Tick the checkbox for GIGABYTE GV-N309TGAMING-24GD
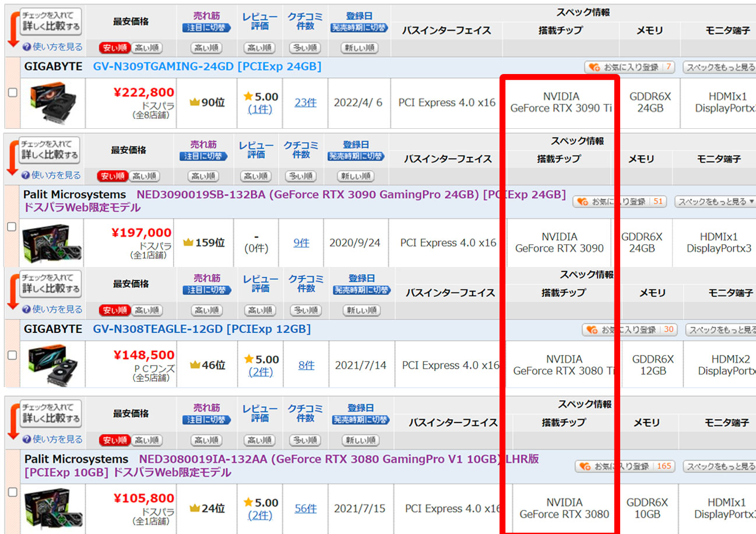 click(13, 92)
